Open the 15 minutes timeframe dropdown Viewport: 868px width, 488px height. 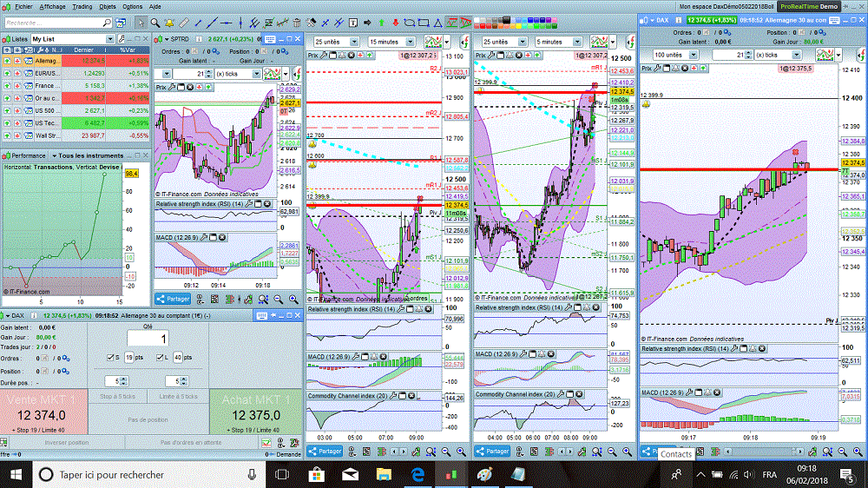tap(410, 42)
